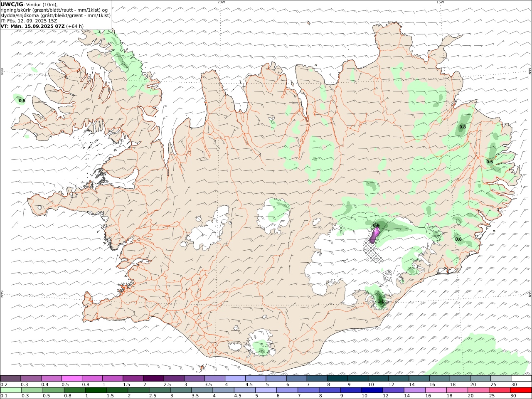Viewport: 532px width, 399px height.
Task: Select the white 30 mm snow swatch
Action: [x=521, y=378]
